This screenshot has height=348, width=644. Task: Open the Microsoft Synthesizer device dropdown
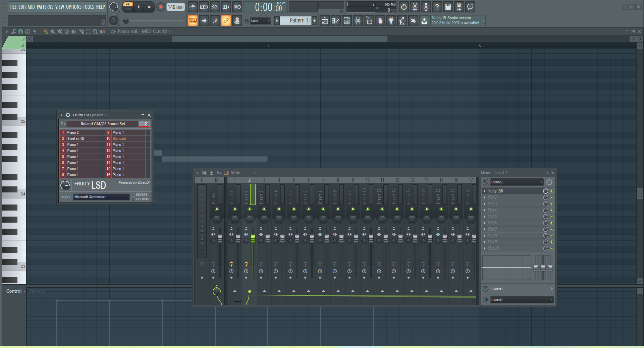click(101, 197)
